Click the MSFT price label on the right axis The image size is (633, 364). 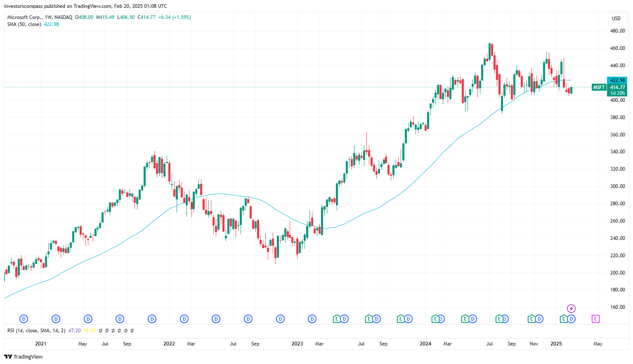coord(599,87)
